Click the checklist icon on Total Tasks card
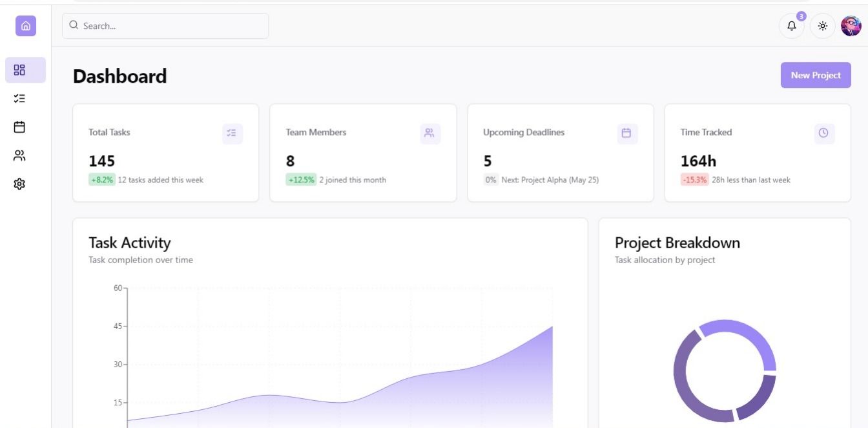 click(x=232, y=133)
